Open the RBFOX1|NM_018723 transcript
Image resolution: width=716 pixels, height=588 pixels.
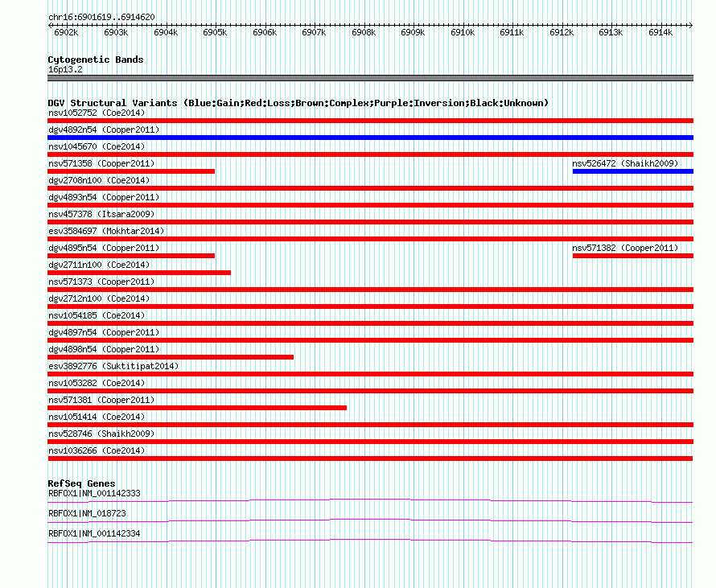point(87,513)
